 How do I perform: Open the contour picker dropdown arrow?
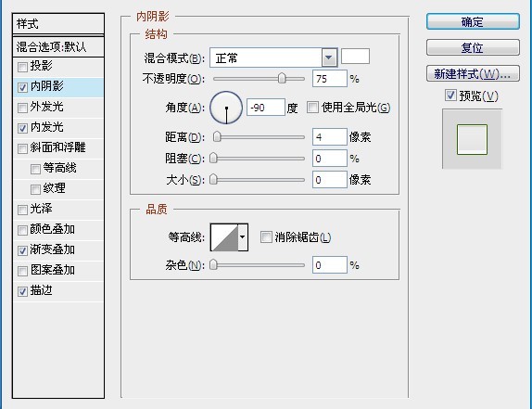pos(243,237)
